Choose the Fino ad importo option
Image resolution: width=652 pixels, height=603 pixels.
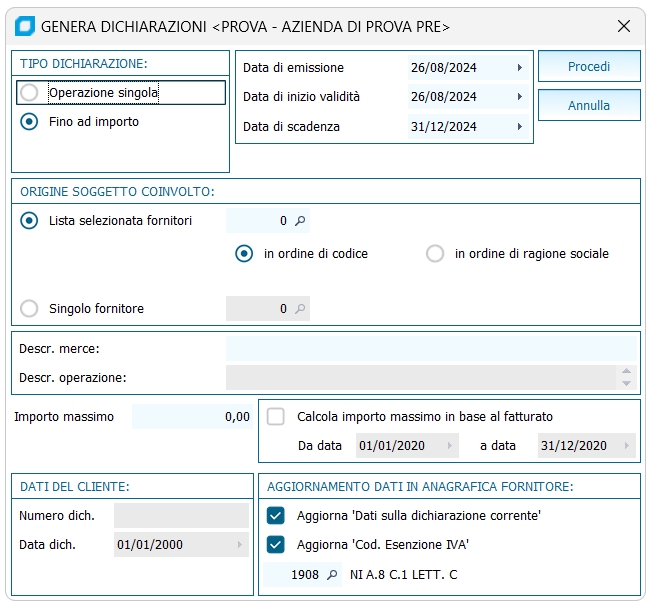[x=30, y=122]
